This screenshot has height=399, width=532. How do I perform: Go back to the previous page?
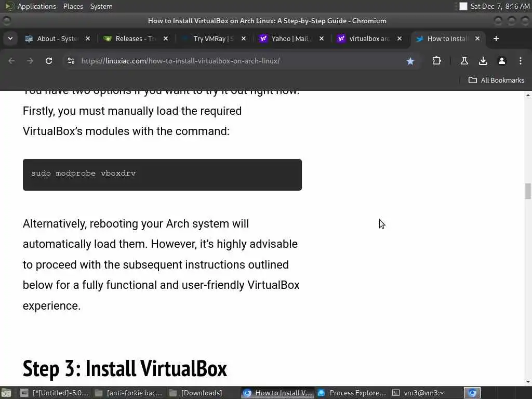point(11,61)
